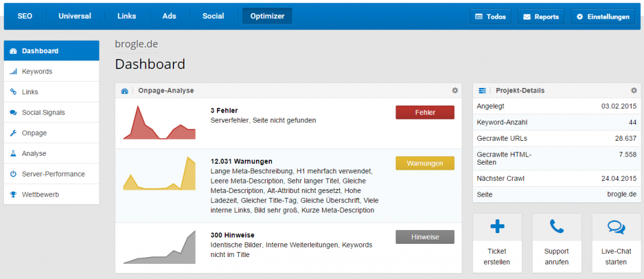Switch to the Universal tab

coord(75,16)
